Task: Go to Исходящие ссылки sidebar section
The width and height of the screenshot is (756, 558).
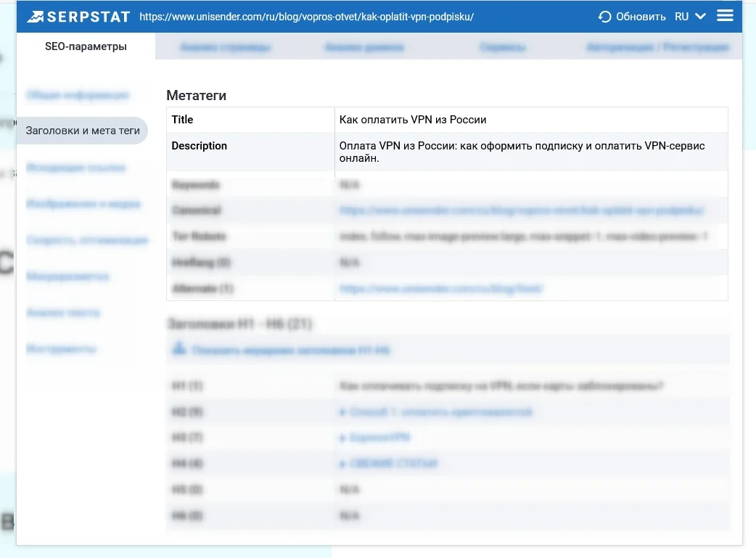Action: coord(76,168)
